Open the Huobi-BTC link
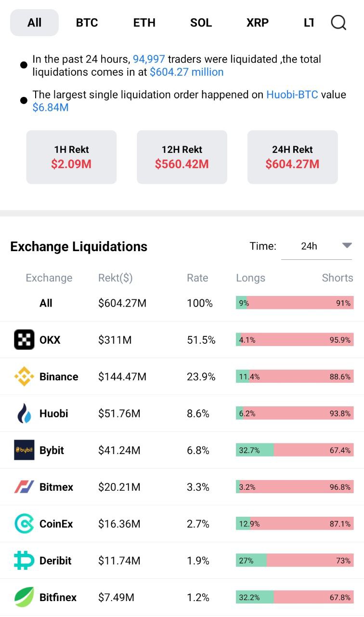 (292, 94)
